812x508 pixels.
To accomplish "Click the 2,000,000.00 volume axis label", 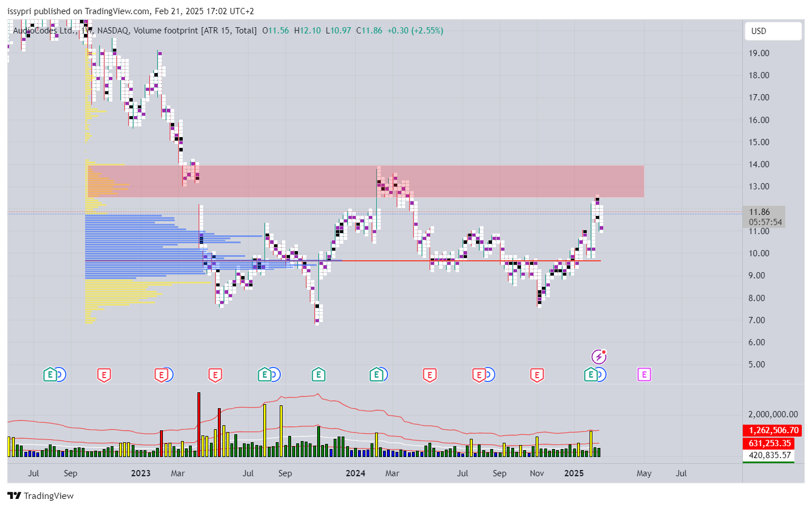I will (773, 414).
